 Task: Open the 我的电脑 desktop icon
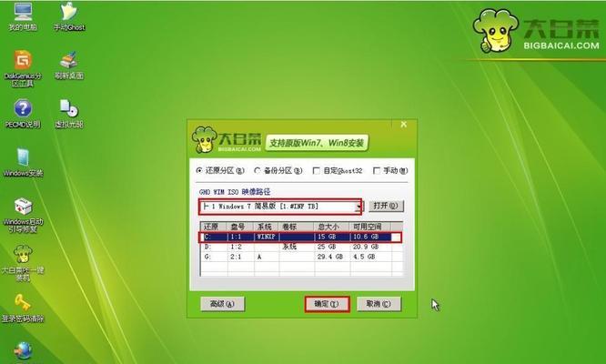(23, 16)
